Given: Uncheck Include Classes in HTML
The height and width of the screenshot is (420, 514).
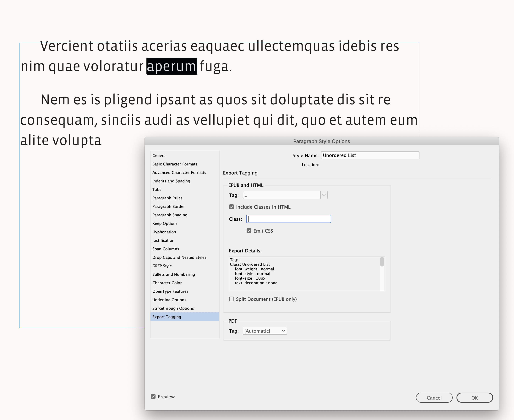Looking at the screenshot, I should (232, 207).
